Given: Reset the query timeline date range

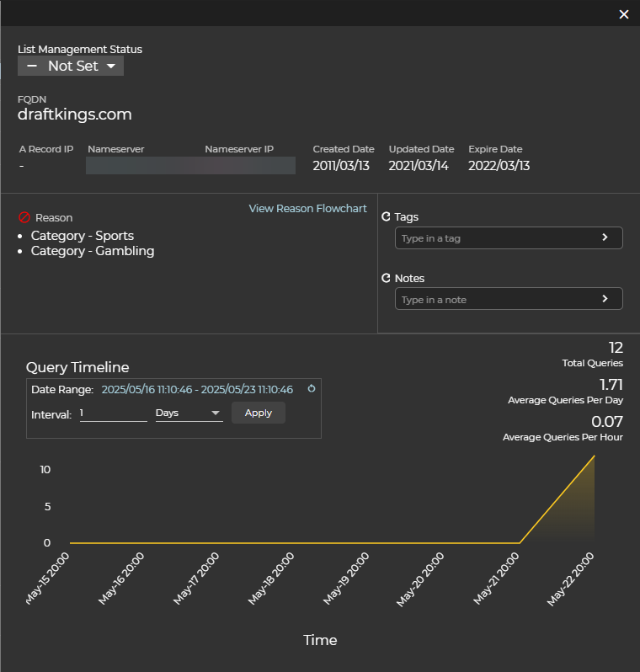Looking at the screenshot, I should 311,389.
